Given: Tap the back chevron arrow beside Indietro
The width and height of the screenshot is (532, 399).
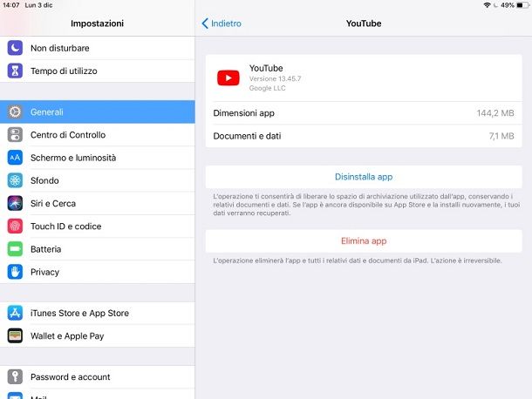Looking at the screenshot, I should click(x=205, y=24).
